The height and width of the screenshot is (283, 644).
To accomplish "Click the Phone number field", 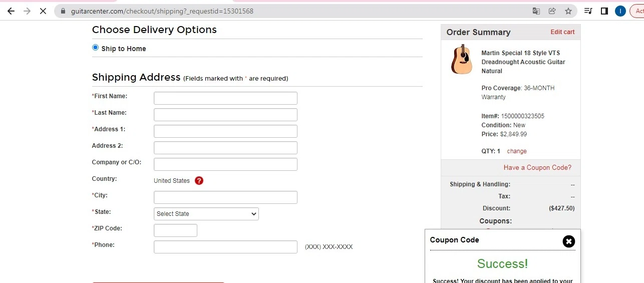I will [x=225, y=247].
